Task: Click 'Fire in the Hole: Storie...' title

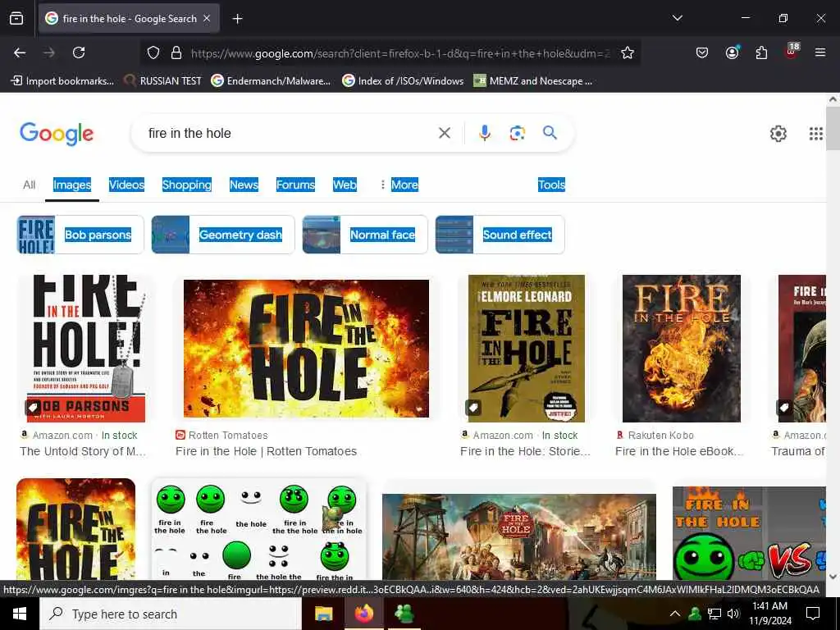Action: tap(525, 451)
